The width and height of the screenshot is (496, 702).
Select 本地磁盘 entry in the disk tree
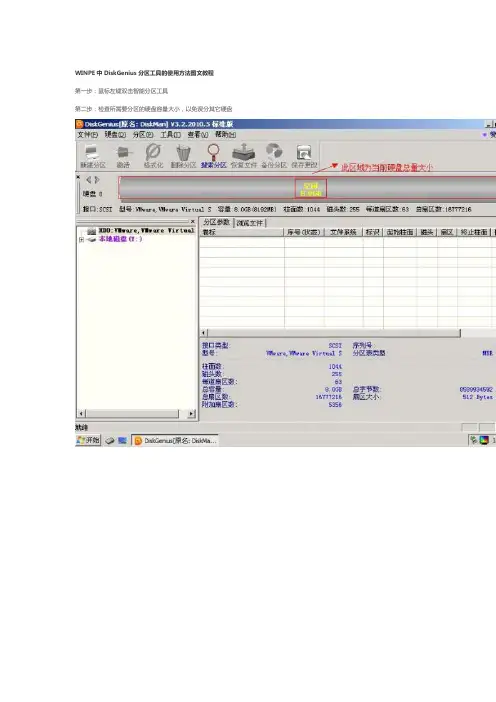click(x=120, y=239)
